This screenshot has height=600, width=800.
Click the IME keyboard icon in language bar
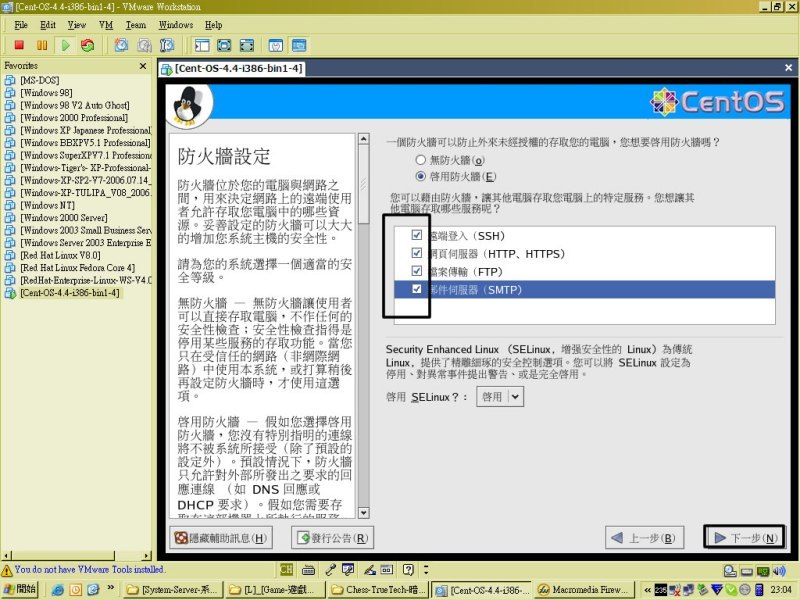tap(308, 569)
